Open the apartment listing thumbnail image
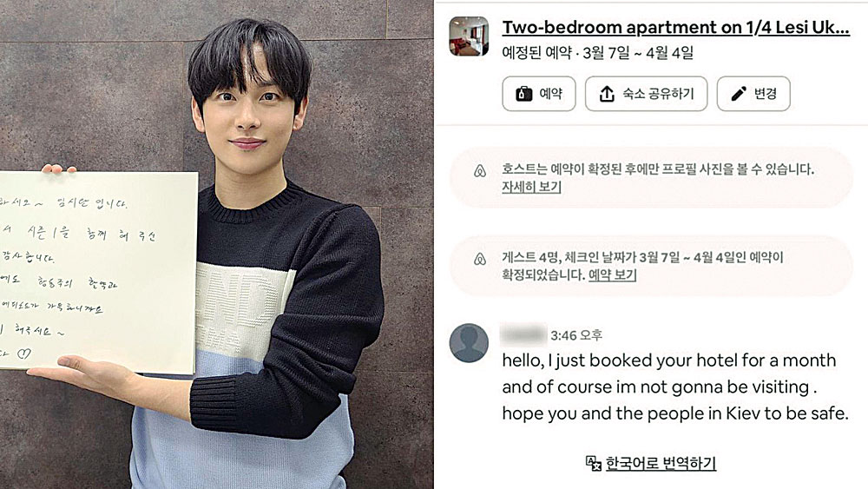868x489 pixels. 469,36
